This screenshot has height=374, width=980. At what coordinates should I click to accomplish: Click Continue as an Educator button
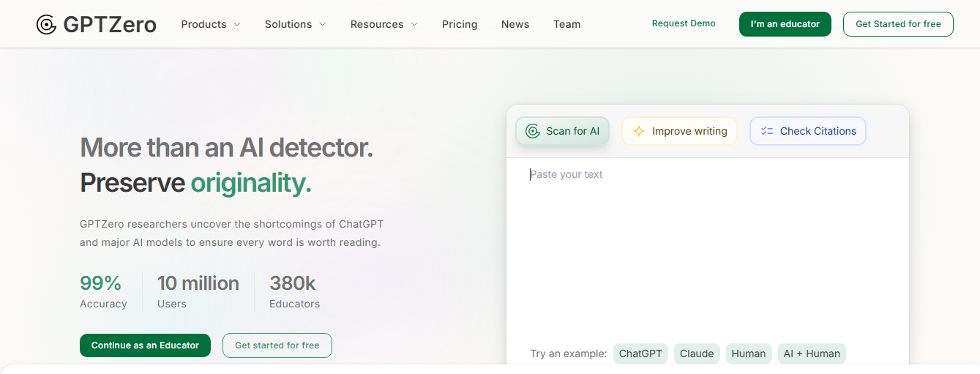coord(145,345)
